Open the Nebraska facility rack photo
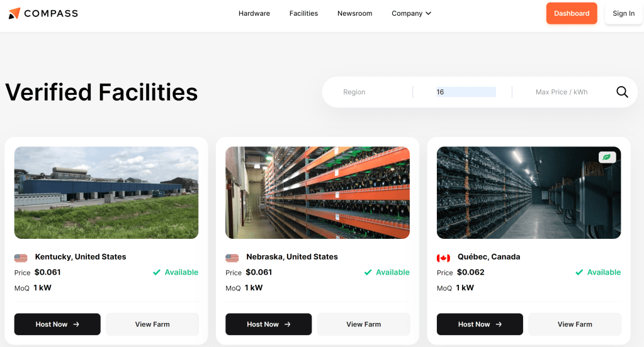 tap(317, 192)
